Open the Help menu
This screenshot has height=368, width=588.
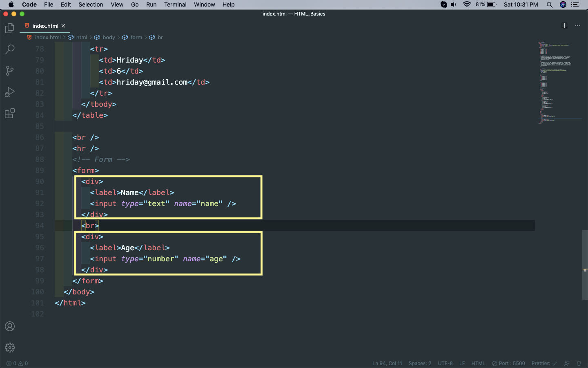coord(229,4)
